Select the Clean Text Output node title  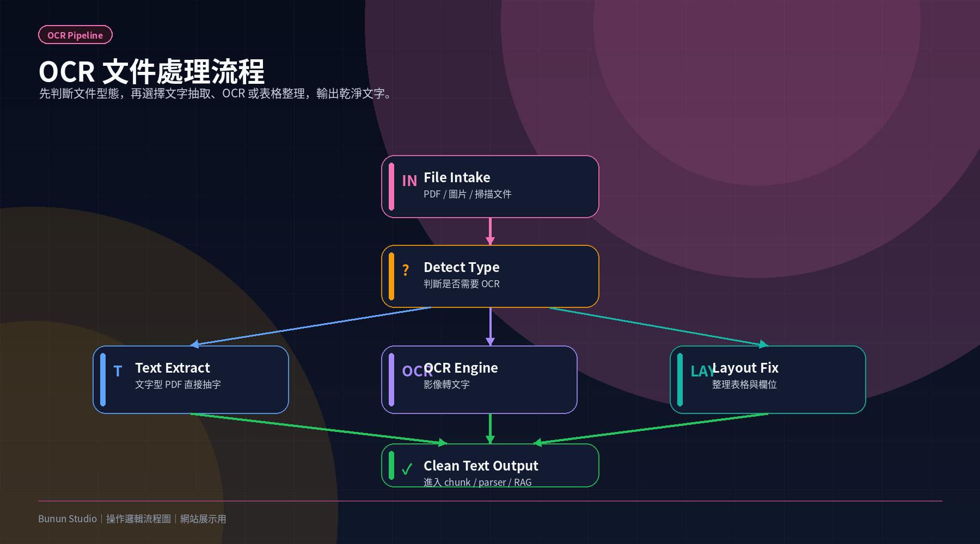tap(481, 466)
